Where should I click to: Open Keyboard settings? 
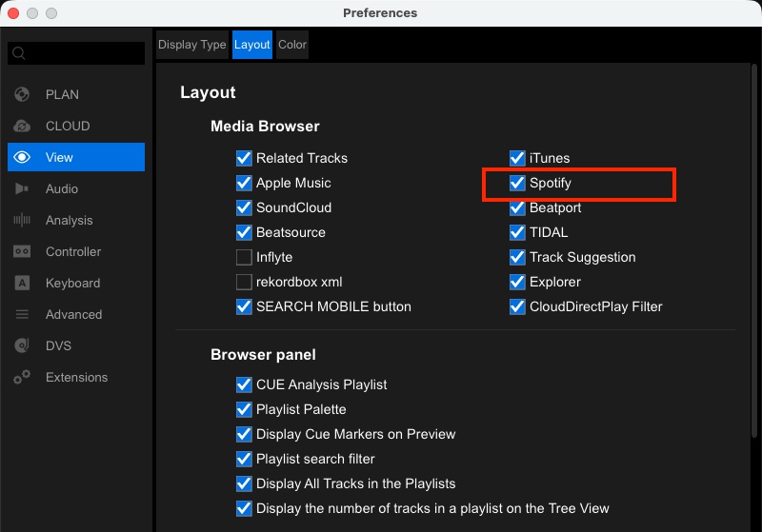tap(73, 283)
